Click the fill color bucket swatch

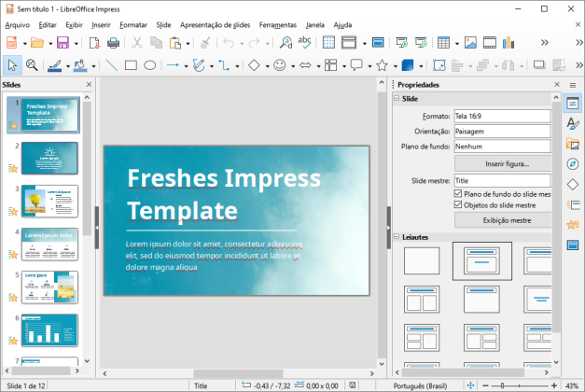[x=80, y=65]
